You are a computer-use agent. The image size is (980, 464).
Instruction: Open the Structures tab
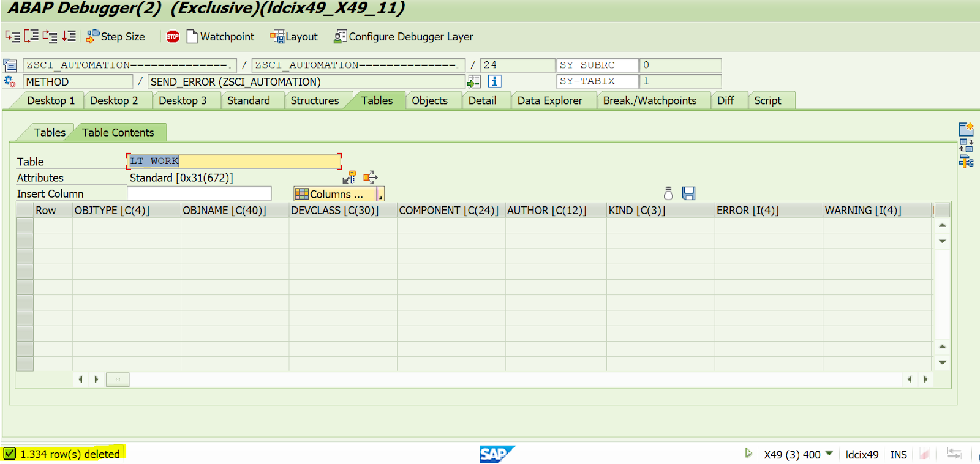tap(315, 100)
